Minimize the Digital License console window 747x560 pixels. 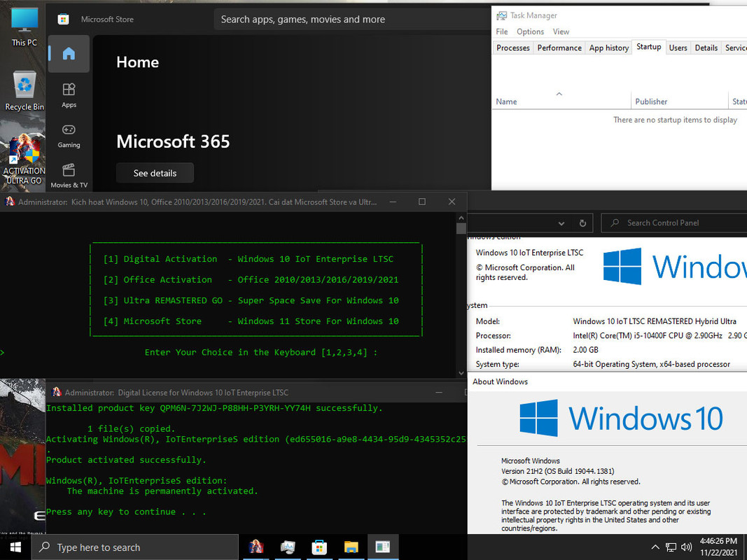click(439, 393)
